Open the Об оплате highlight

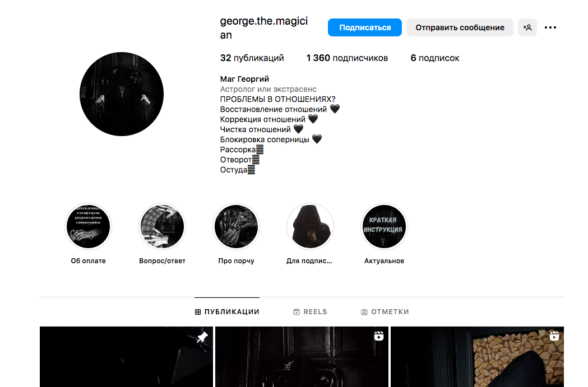[88, 226]
